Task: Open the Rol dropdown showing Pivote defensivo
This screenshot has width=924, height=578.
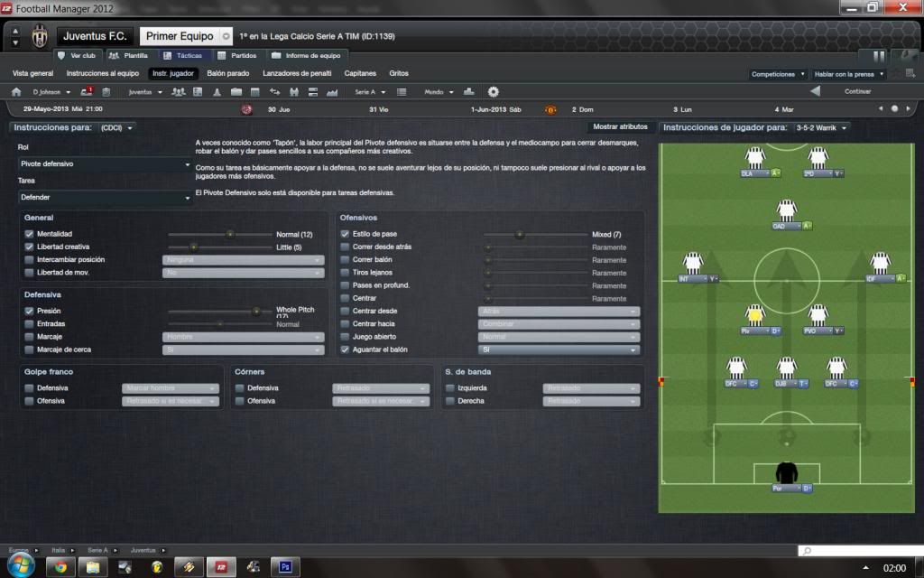Action: (x=105, y=164)
